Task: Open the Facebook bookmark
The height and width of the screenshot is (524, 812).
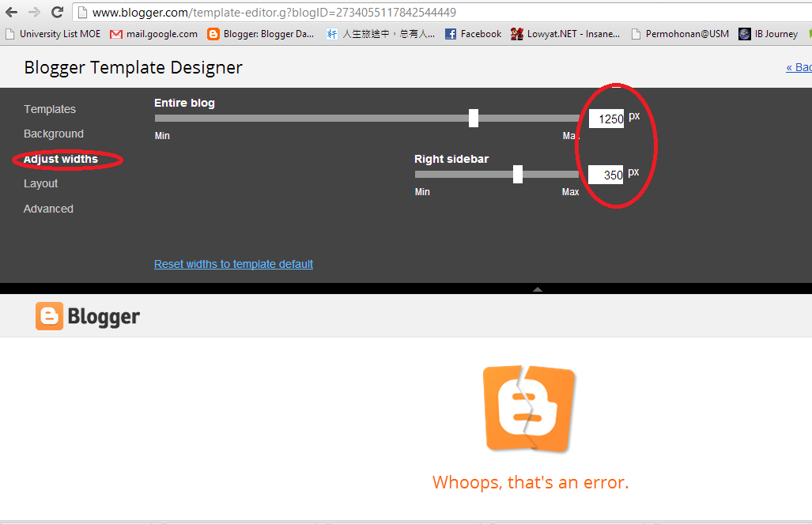Action: [452, 34]
